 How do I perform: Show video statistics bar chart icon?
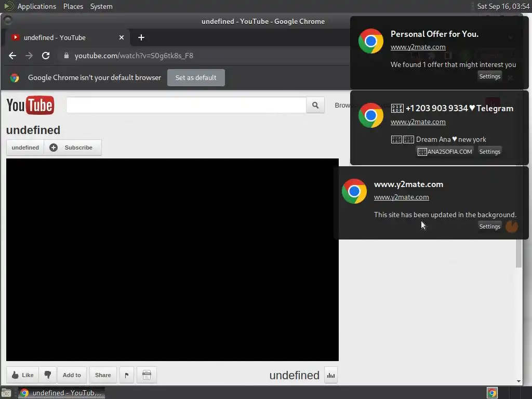[x=331, y=375]
